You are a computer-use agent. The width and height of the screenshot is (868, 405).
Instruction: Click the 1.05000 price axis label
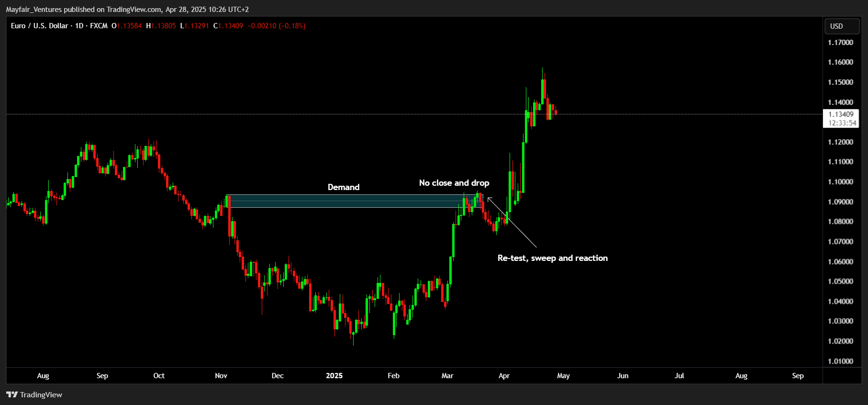[841, 281]
